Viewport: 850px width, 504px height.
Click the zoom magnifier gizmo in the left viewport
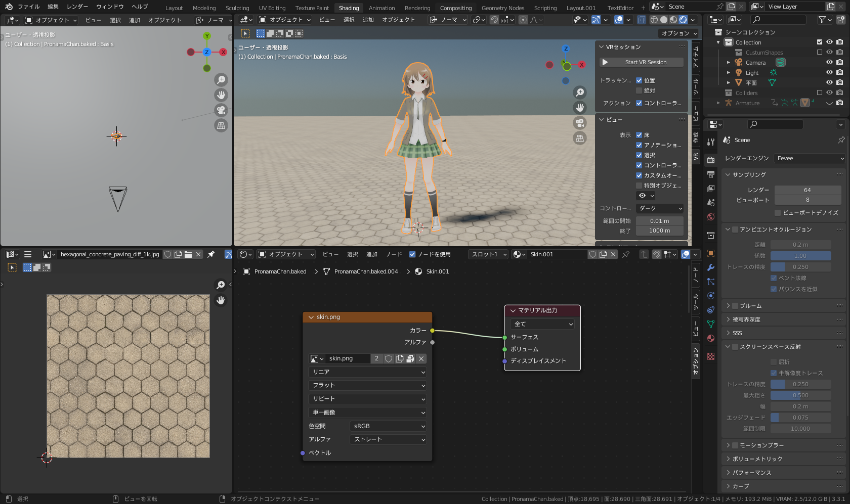[221, 79]
